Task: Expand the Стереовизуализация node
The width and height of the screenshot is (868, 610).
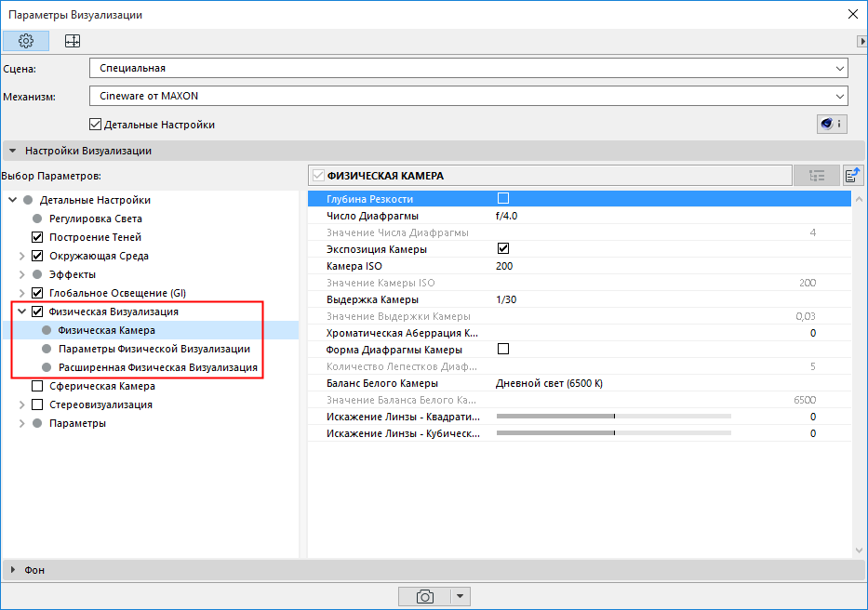Action: (22, 404)
